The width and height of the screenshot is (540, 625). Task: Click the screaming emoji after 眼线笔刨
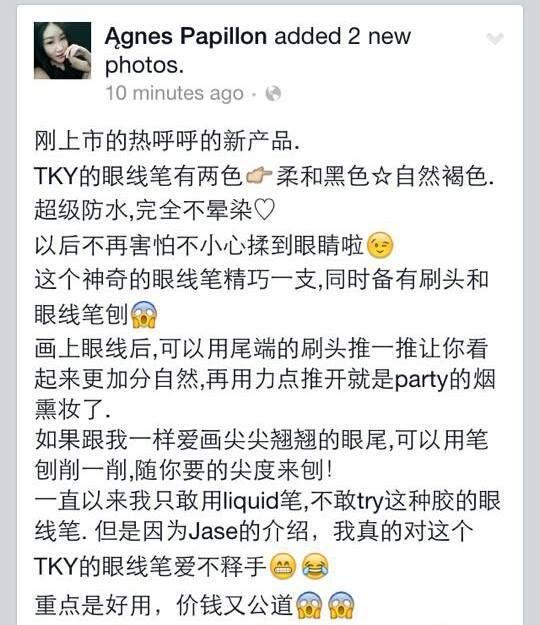coord(144,314)
